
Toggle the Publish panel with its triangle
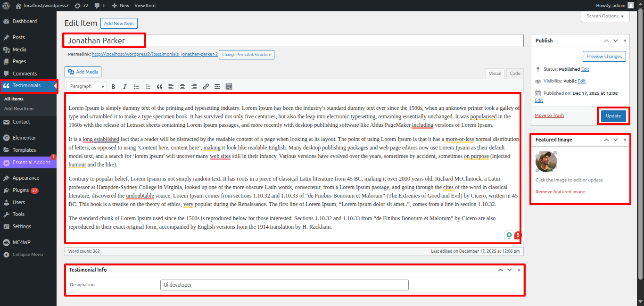pyautogui.click(x=625, y=41)
